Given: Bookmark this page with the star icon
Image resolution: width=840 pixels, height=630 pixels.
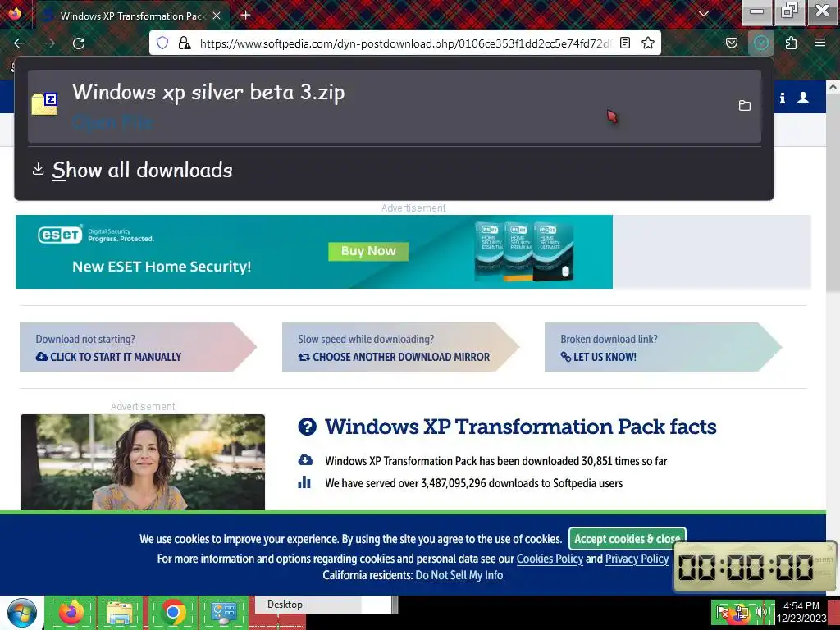Looking at the screenshot, I should coord(648,43).
